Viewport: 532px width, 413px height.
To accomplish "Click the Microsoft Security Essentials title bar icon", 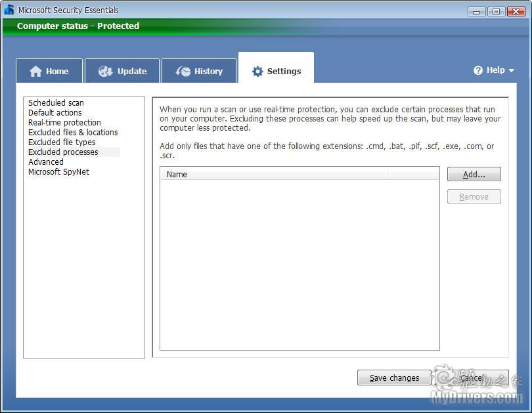I will pos(9,10).
